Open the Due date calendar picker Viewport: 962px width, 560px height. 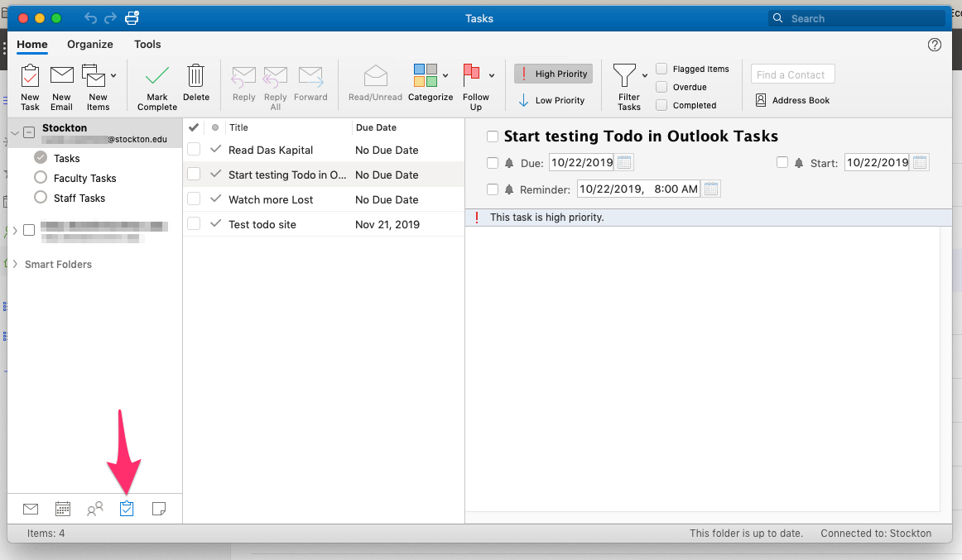(624, 162)
